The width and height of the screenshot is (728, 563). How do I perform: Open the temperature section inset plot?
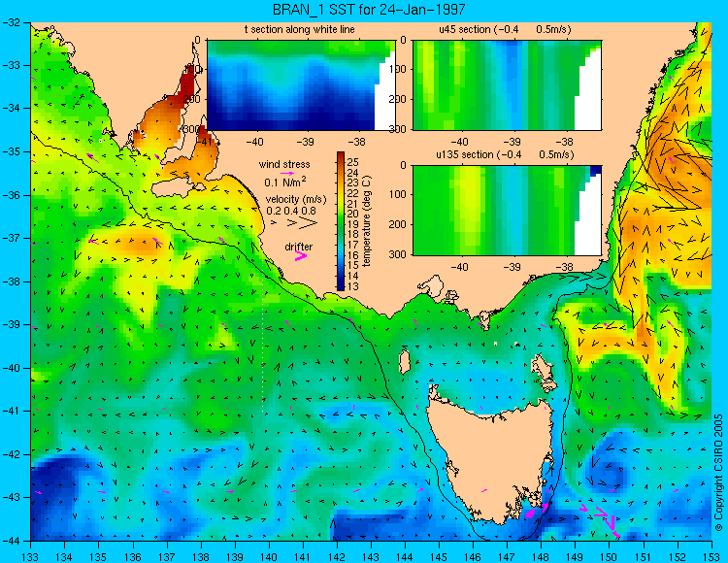[301, 85]
